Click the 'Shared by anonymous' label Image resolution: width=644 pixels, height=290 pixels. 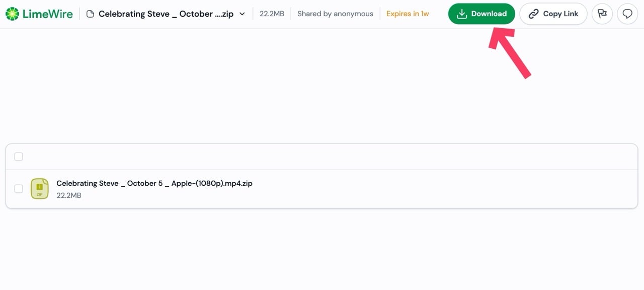click(335, 14)
